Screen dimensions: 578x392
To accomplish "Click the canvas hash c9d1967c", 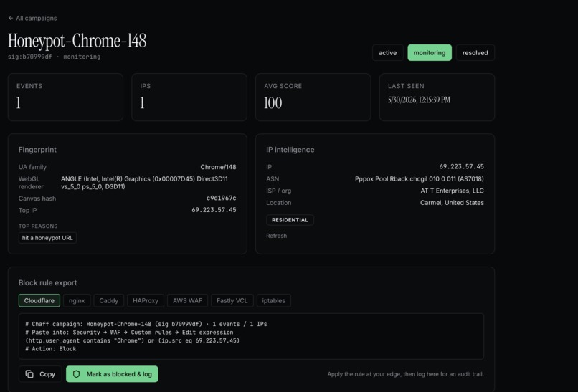I will (221, 199).
